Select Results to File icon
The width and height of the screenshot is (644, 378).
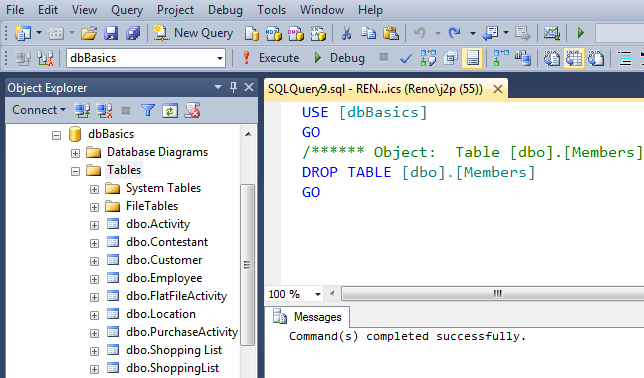(x=596, y=58)
